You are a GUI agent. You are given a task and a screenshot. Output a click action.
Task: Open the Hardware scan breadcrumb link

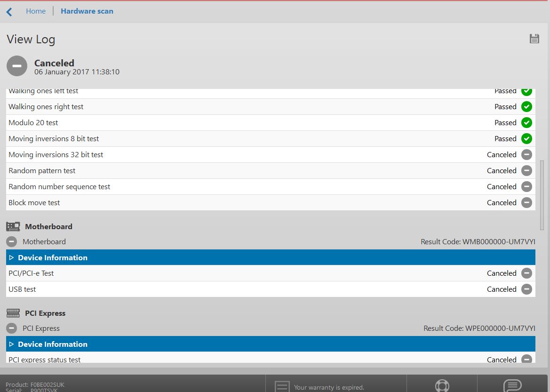coord(87,11)
